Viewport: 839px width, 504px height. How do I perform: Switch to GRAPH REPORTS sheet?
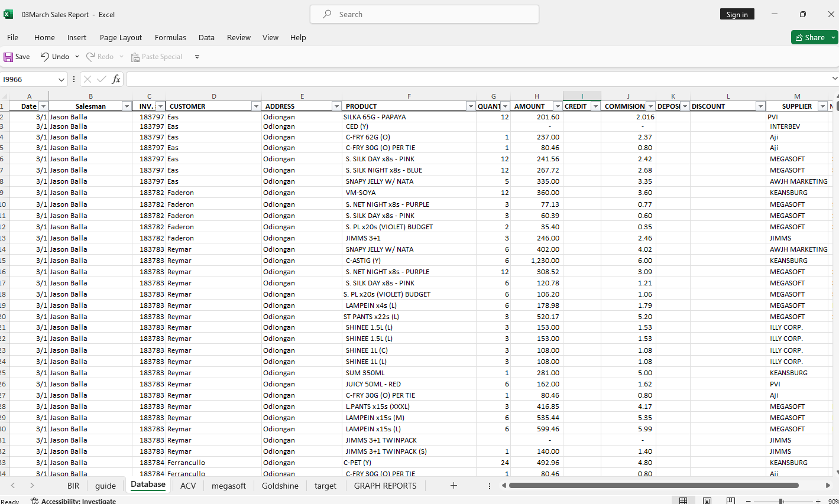[386, 486]
